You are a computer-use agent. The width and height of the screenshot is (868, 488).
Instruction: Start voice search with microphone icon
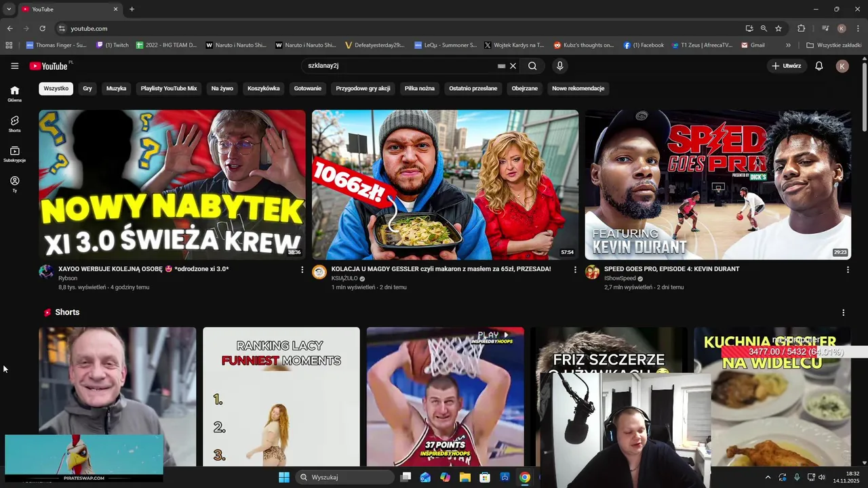[559, 66]
